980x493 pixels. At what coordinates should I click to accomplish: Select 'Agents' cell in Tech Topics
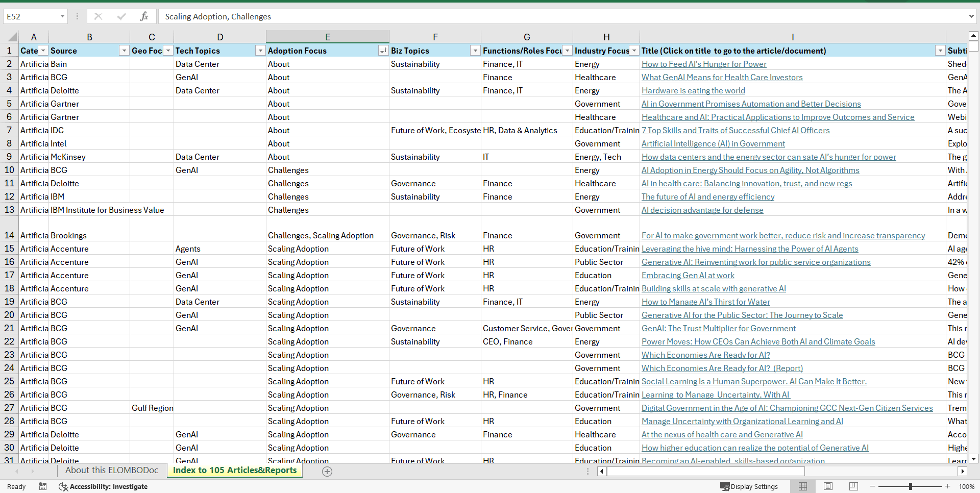coord(220,249)
